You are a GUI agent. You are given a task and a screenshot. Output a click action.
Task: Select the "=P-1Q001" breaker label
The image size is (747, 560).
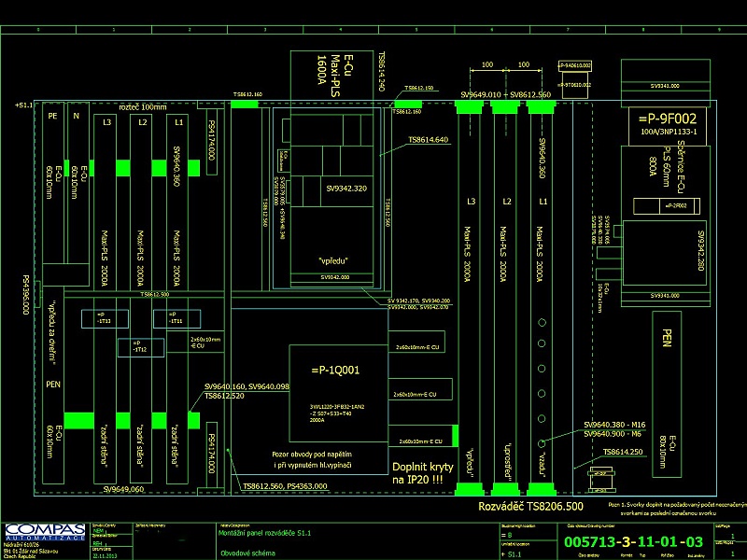tap(335, 370)
